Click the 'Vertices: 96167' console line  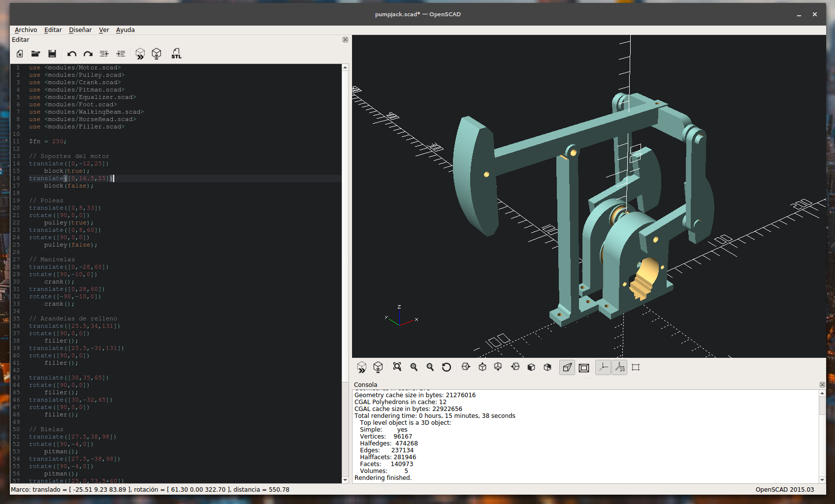click(386, 437)
